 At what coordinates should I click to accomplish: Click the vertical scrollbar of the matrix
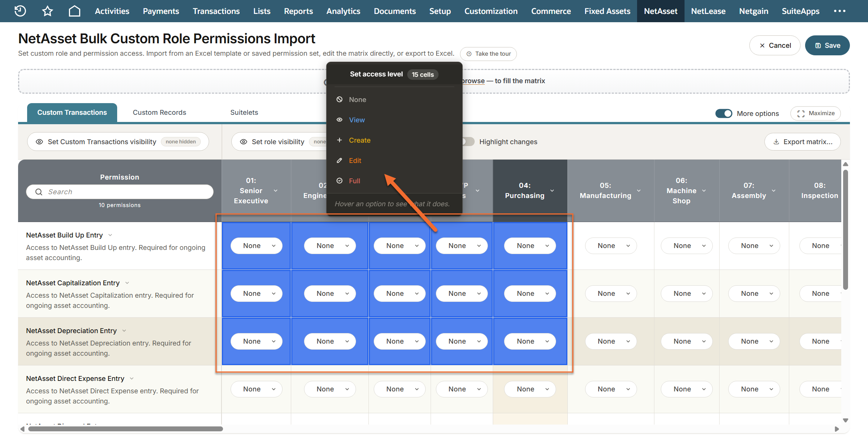point(845,230)
